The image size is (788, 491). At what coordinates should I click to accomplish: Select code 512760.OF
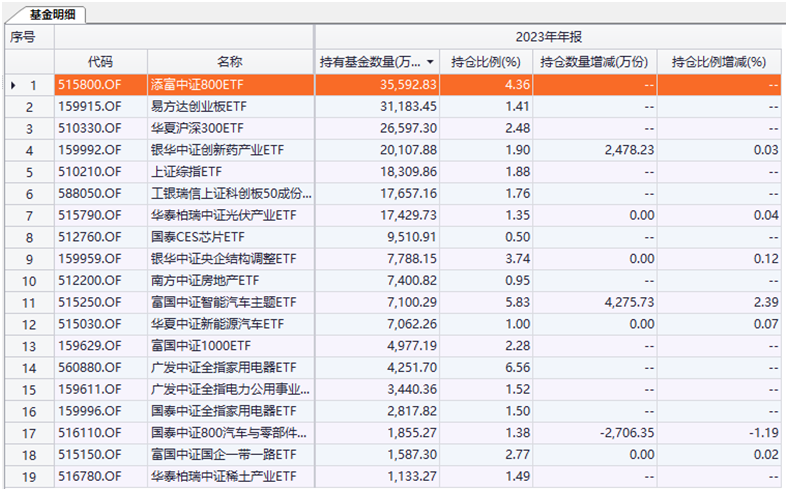point(89,237)
